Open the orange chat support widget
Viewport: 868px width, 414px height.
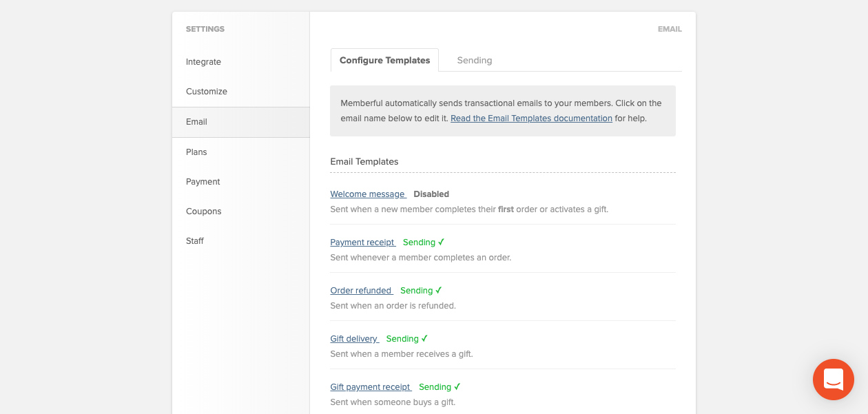point(833,380)
